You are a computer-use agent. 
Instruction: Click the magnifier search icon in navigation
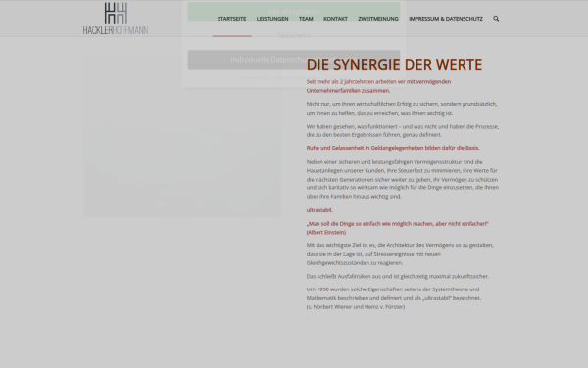coord(496,19)
